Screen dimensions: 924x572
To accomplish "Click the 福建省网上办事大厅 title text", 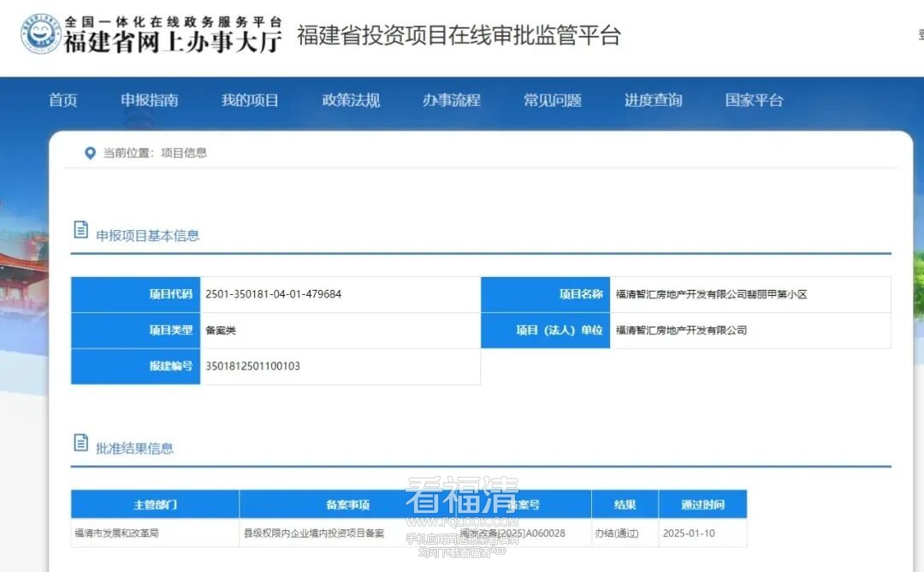I will (x=173, y=42).
